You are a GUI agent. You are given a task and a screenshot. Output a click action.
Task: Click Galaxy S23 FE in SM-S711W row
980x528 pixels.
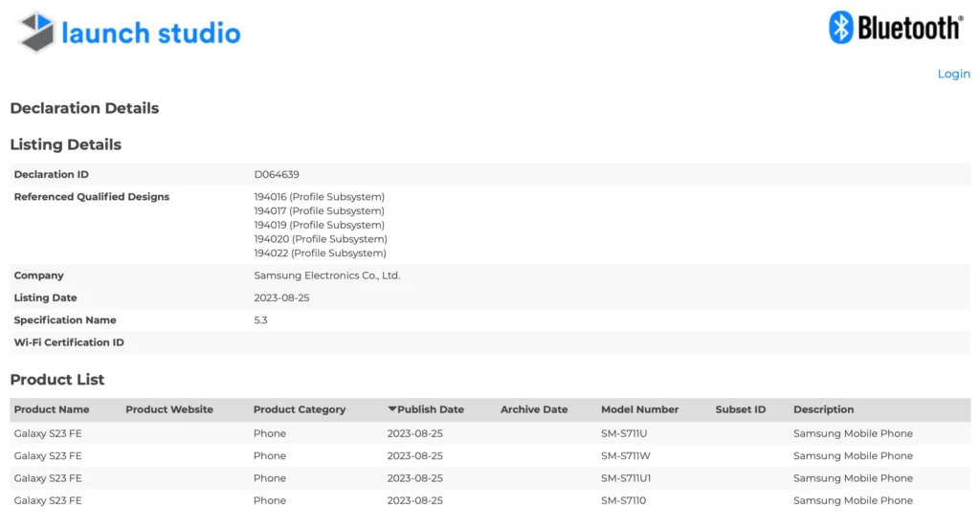[x=48, y=456]
